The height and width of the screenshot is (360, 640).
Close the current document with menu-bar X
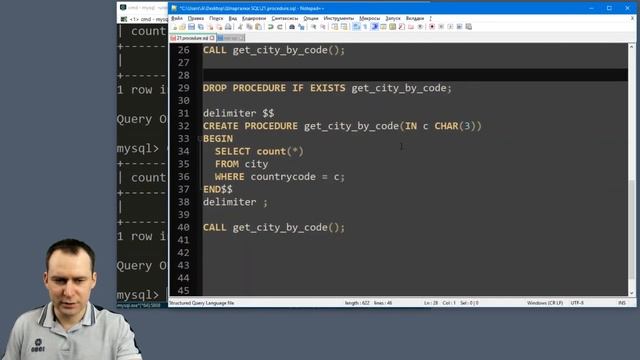pyautogui.click(x=632, y=18)
